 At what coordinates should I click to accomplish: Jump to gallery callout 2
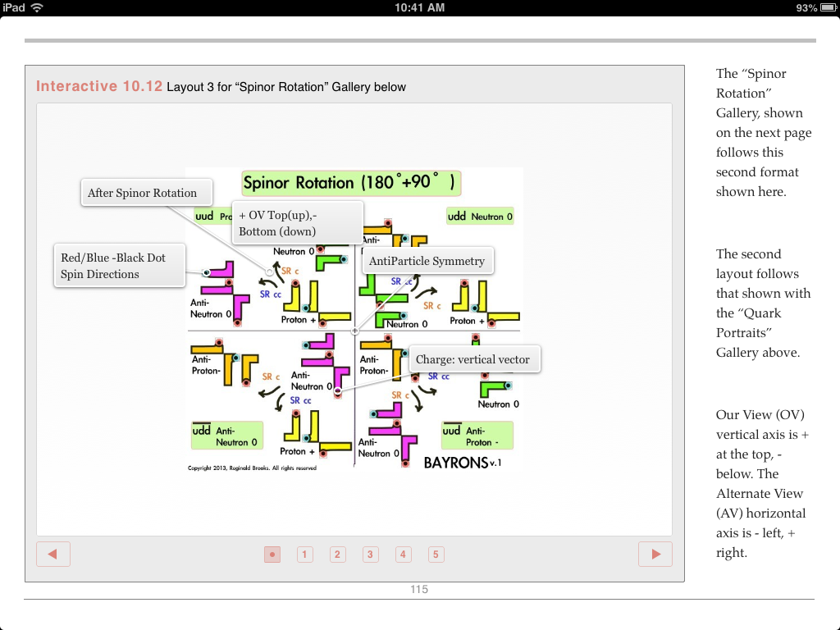337,555
